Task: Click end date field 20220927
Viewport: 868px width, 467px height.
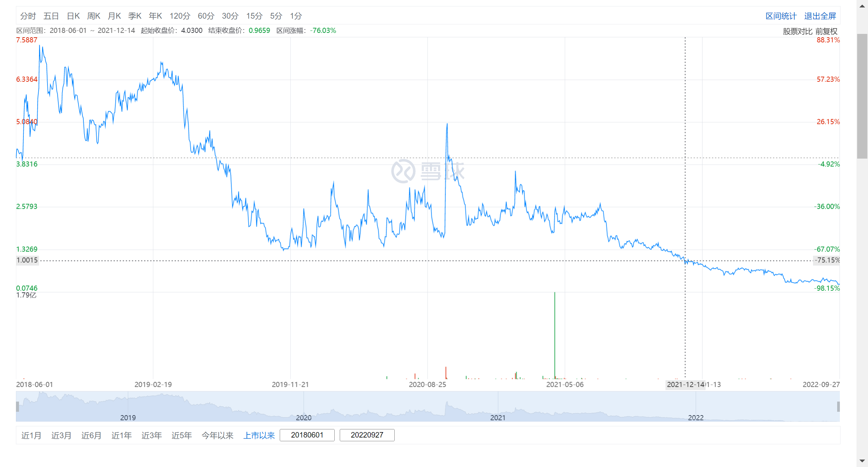Action: [367, 435]
